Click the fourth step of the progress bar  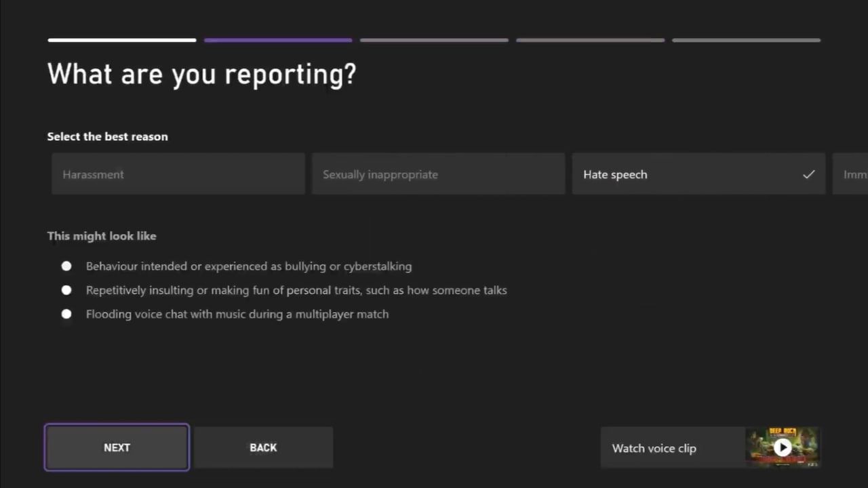click(590, 40)
